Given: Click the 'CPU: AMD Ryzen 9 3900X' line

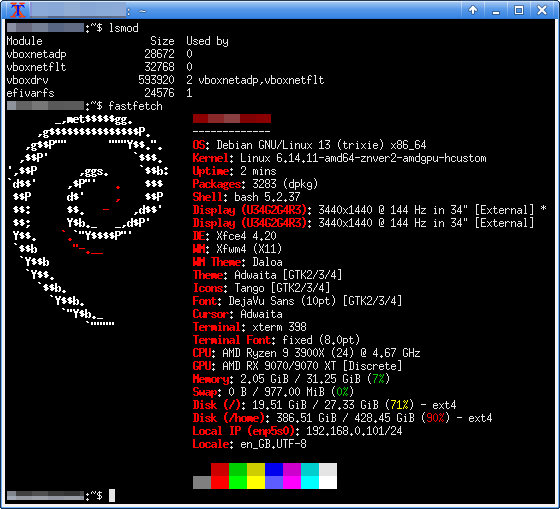Looking at the screenshot, I should 306,353.
